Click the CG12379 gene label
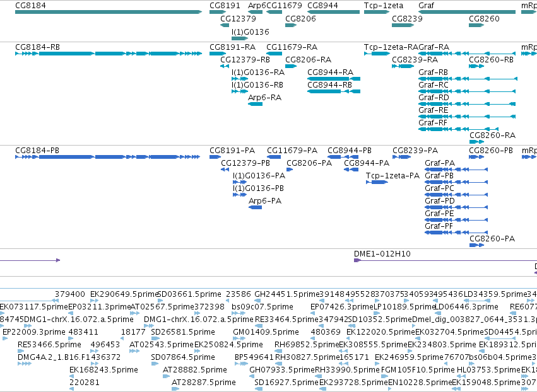Viewport: 537px width, 392px height. [238, 18]
